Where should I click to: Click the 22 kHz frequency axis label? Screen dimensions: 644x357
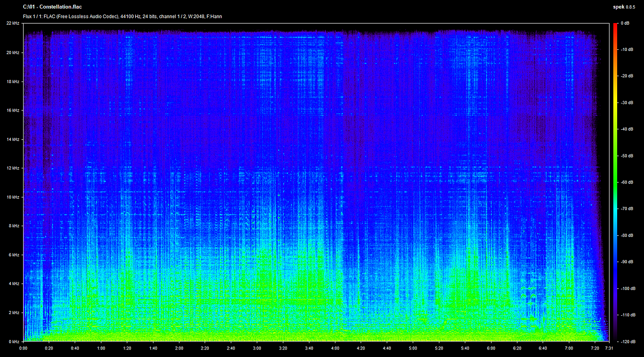click(x=13, y=24)
